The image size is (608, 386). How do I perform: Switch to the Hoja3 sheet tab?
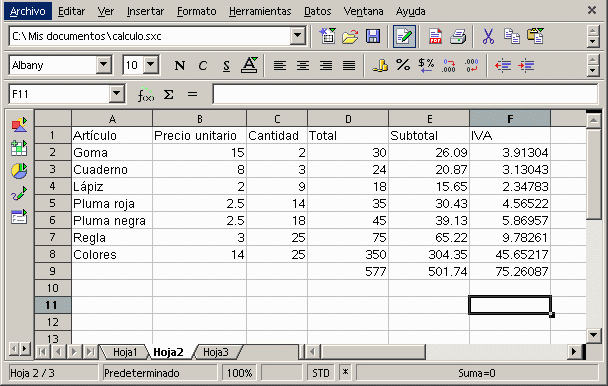(216, 352)
